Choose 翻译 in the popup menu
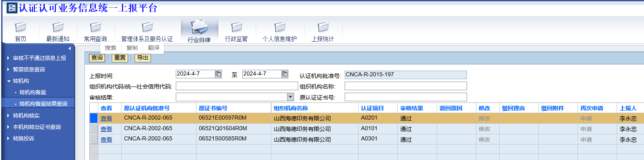This screenshot has width=644, height=160. pos(154,48)
